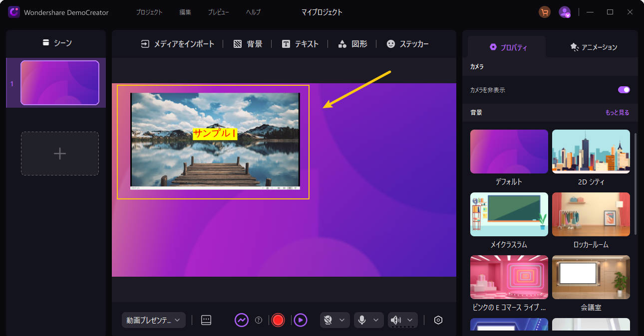Start recording with the red record button
Viewport: 644px width, 336px height.
point(278,320)
